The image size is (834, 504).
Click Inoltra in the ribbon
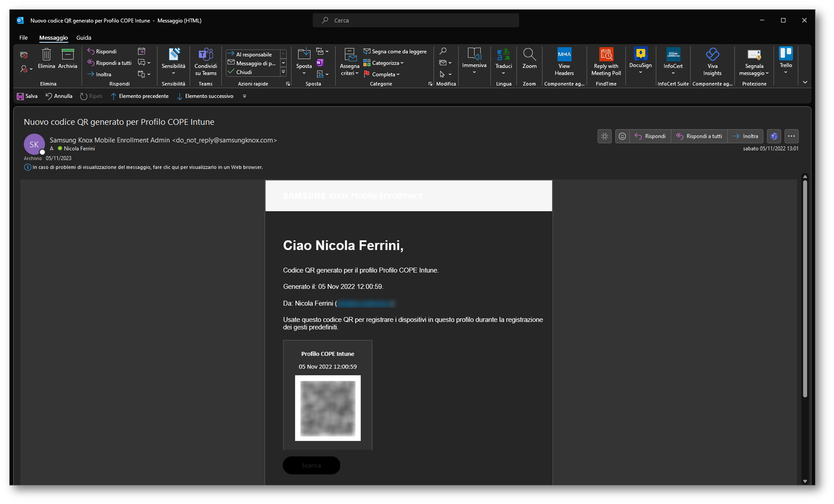pos(99,74)
